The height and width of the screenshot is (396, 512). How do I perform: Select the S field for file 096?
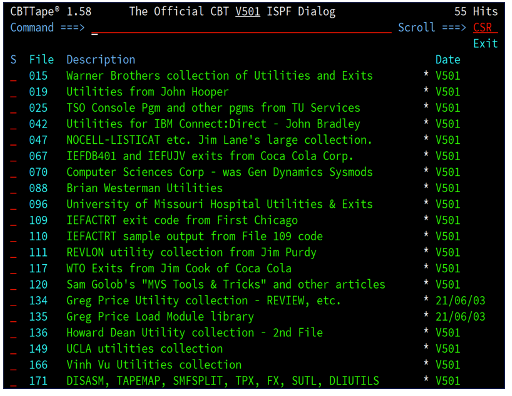pyautogui.click(x=13, y=204)
